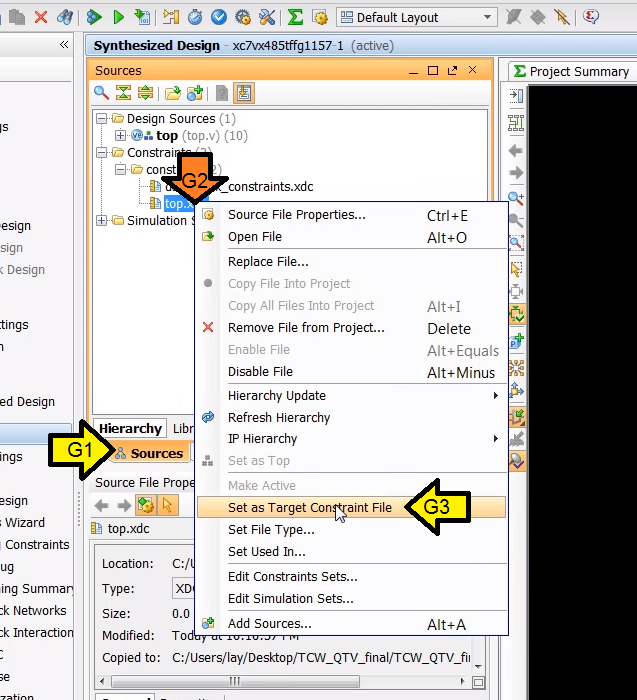This screenshot has height=700, width=637.
Task: Click the zoom out icon beside the schematic
Action: point(516,221)
